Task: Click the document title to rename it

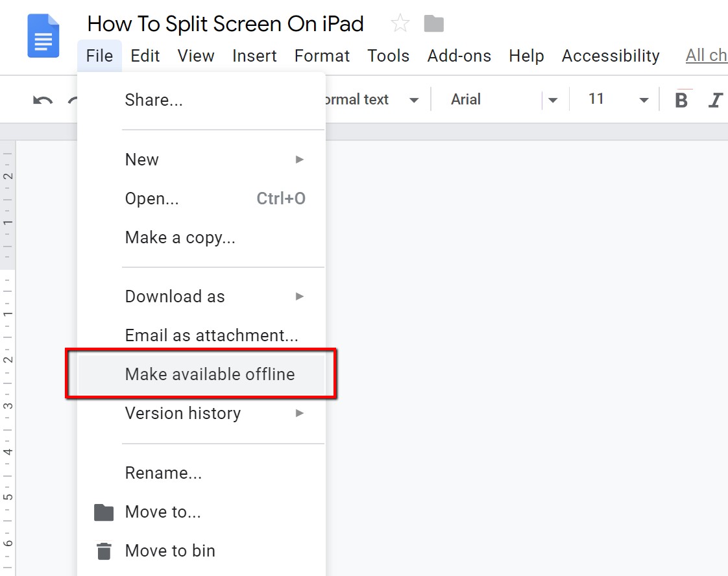Action: coord(225,23)
